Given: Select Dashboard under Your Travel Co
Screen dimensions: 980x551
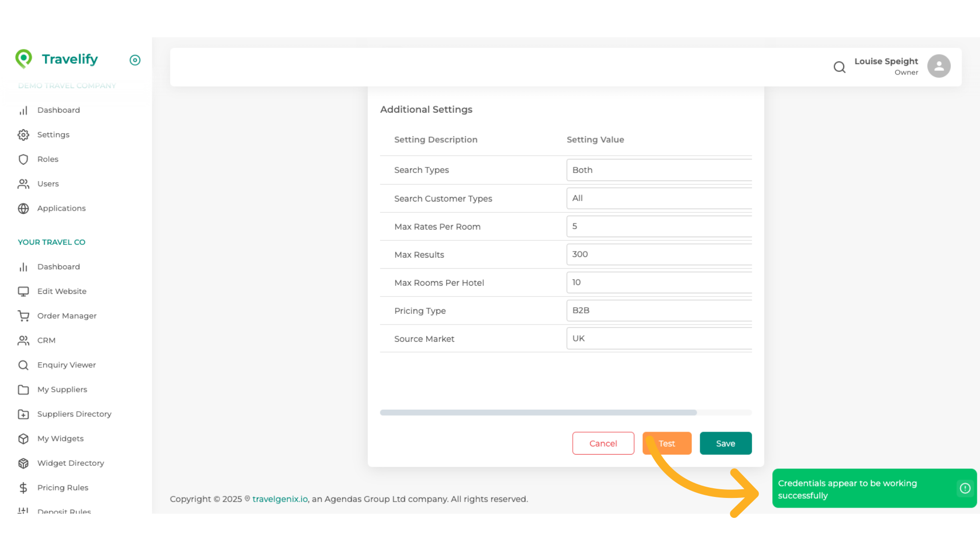Looking at the screenshot, I should (59, 266).
